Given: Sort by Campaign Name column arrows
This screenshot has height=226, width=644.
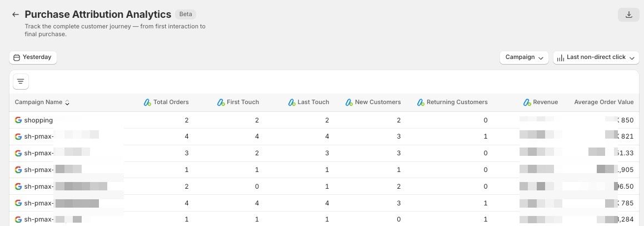Looking at the screenshot, I should click(67, 102).
